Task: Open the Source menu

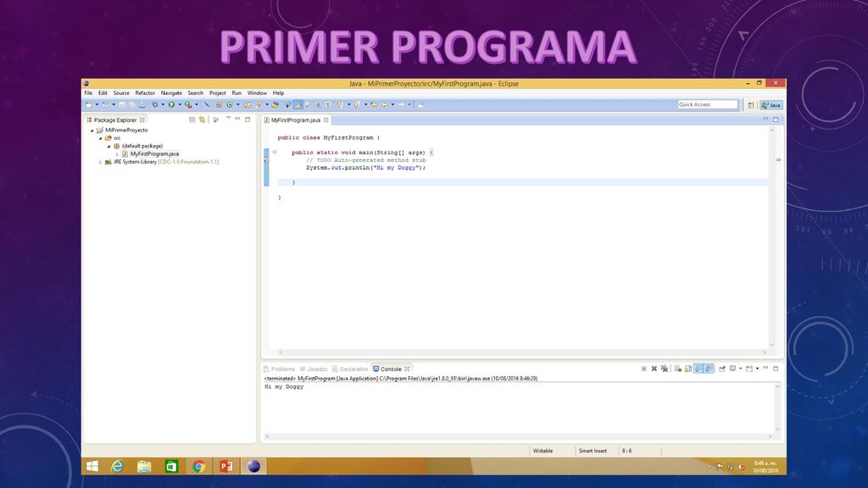Action: 121,93
